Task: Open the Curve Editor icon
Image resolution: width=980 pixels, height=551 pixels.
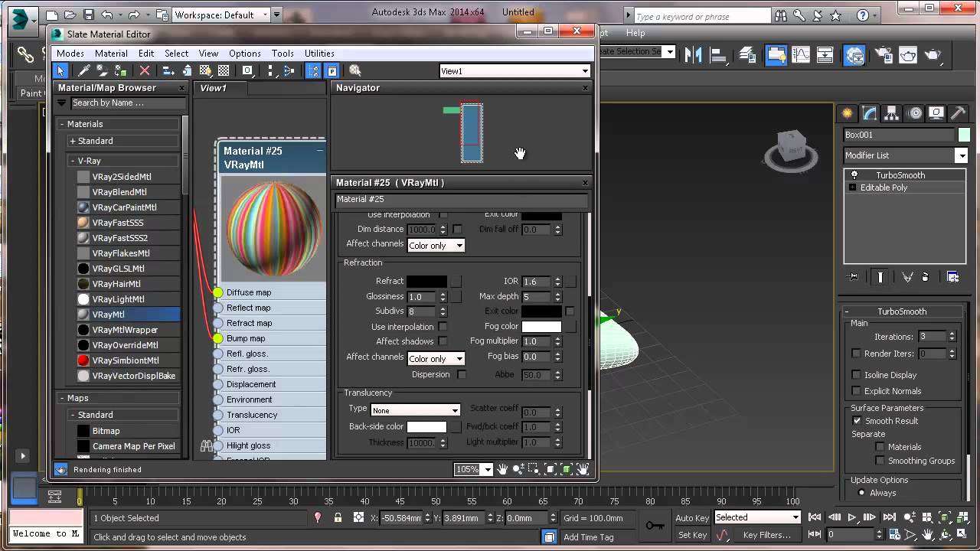Action: tap(801, 54)
